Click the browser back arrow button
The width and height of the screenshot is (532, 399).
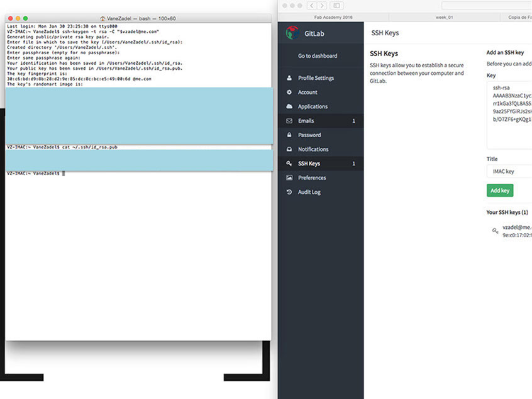312,6
